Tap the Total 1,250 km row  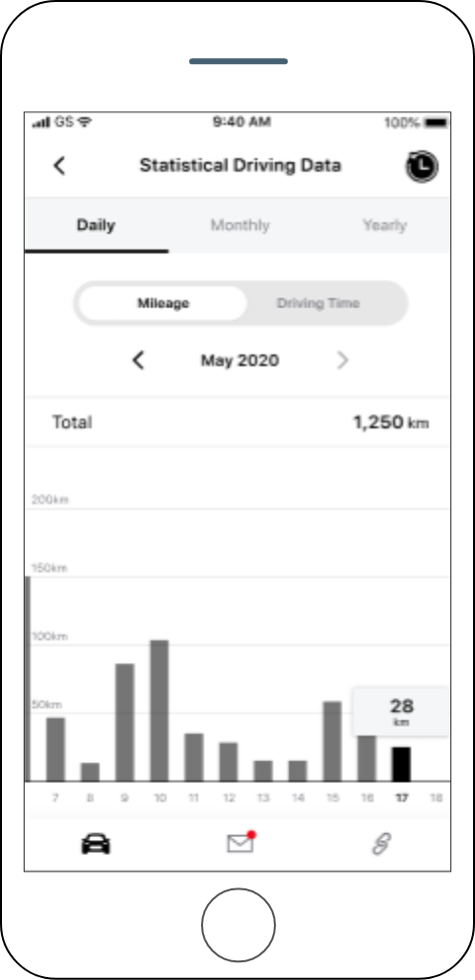(x=237, y=423)
